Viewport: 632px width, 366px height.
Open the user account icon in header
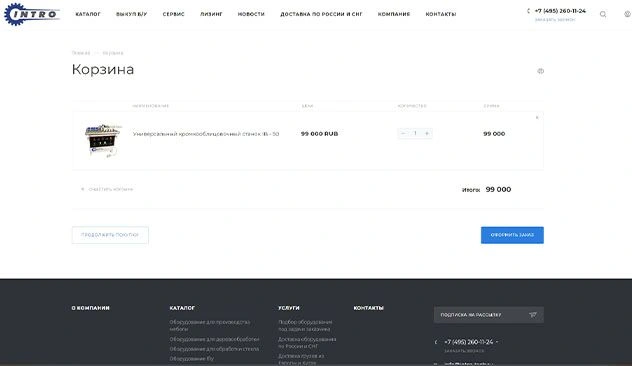[628, 14]
